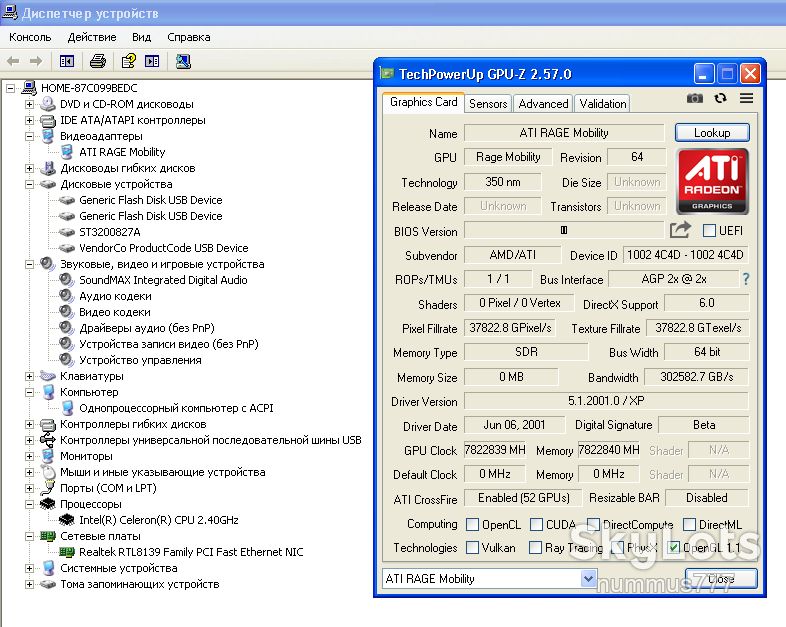The image size is (786, 627).
Task: Select SoundMAX Integrated Digital Audio device
Action: click(x=163, y=280)
